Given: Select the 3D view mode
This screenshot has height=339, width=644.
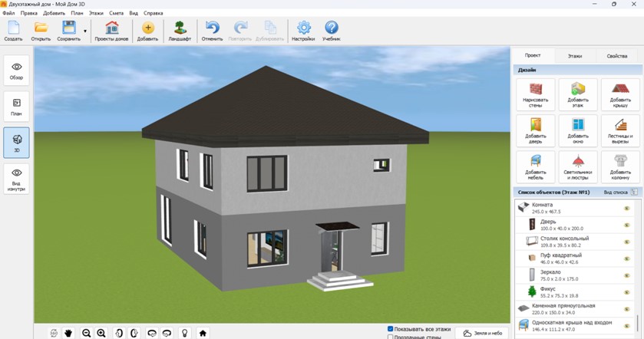Looking at the screenshot, I should [16, 143].
